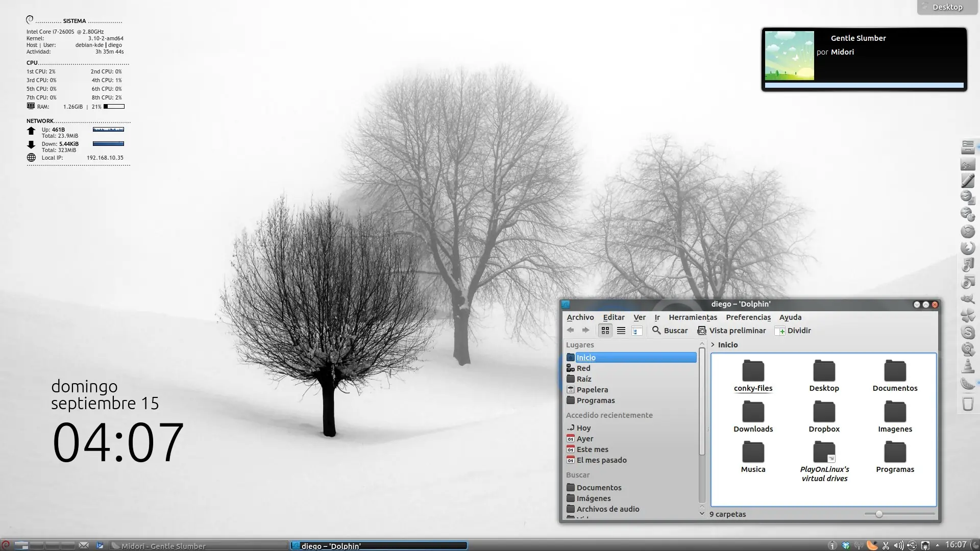This screenshot has height=551, width=980.
Task: Expand the Inicio breadcrumb chevron
Action: (x=713, y=345)
